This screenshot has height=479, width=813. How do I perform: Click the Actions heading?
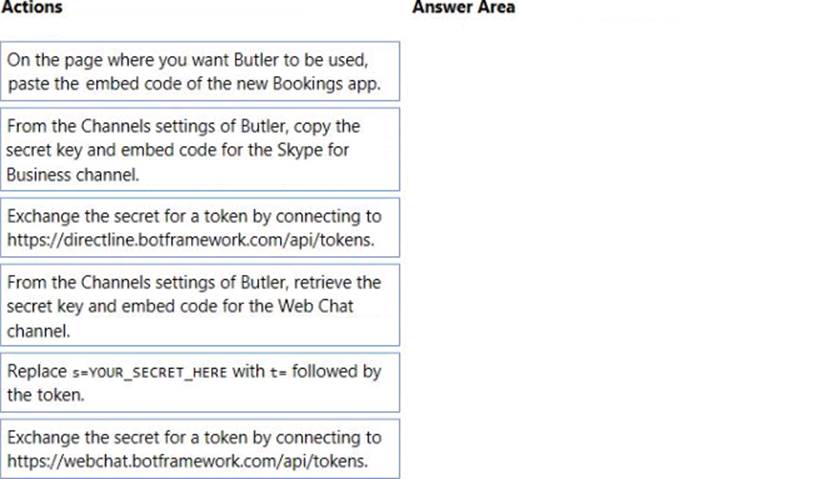32,7
